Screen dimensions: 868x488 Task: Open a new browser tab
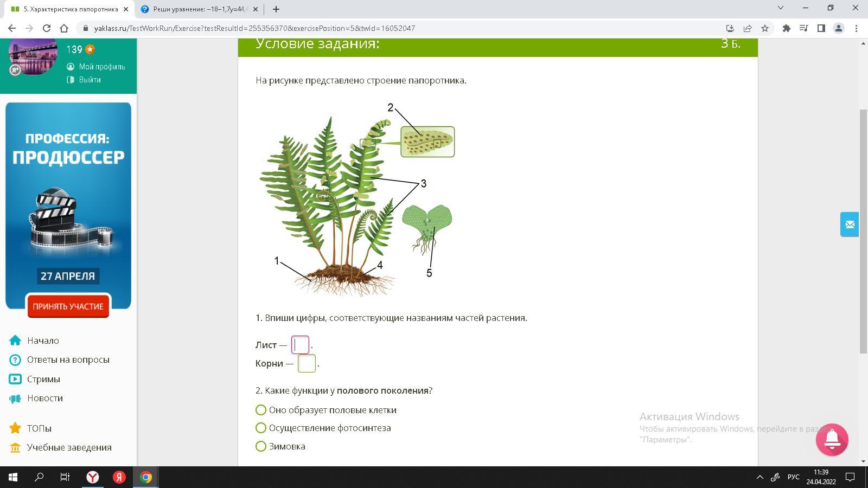click(276, 9)
